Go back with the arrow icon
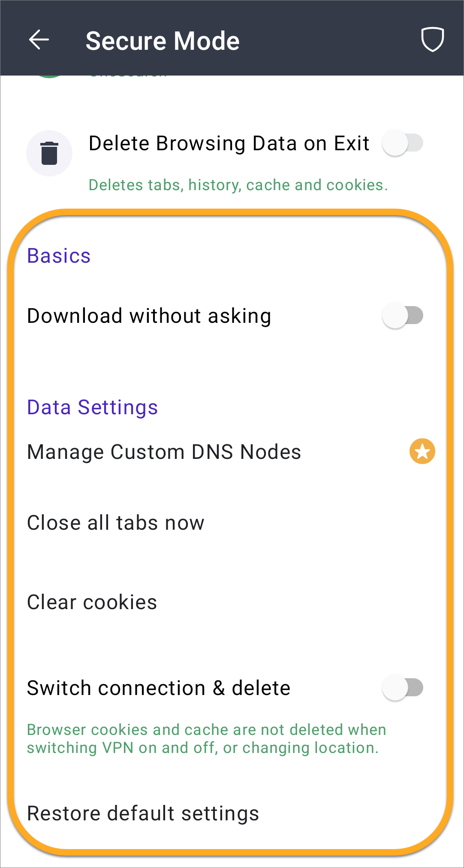464x868 pixels. 39,40
